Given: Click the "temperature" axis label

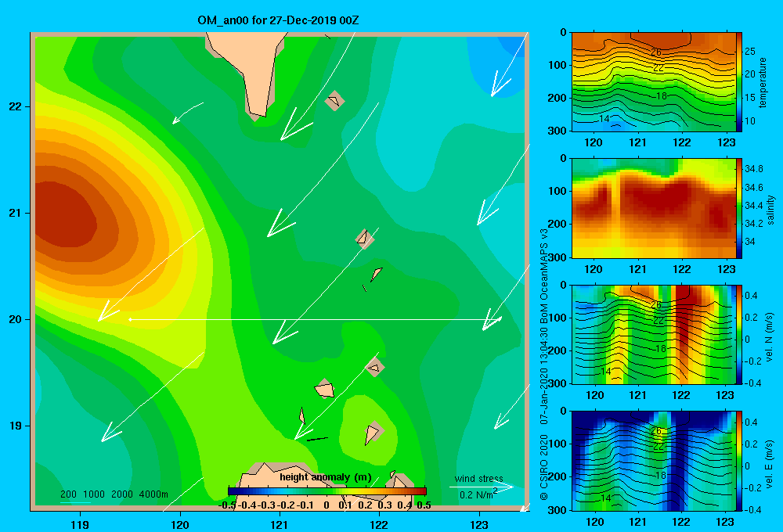Looking at the screenshot, I should (763, 82).
